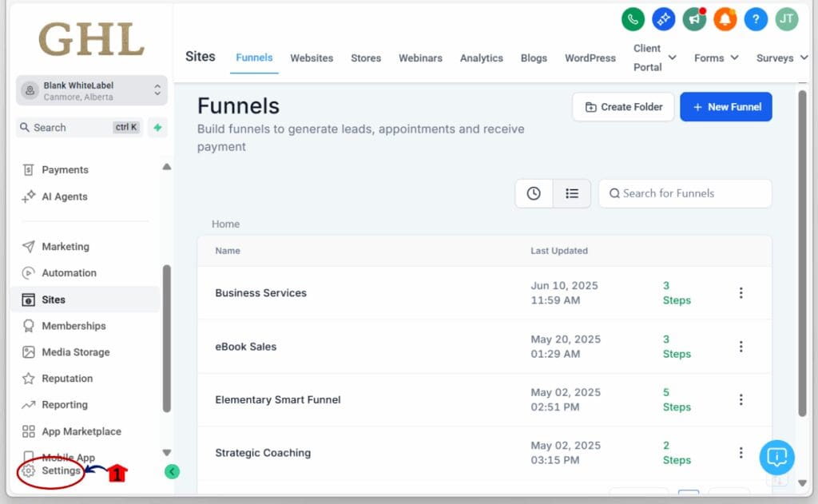
Task: Switch to list view toggle
Action: [572, 193]
